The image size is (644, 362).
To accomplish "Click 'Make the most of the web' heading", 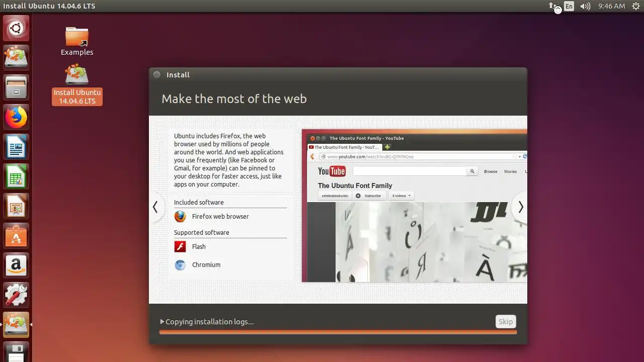I will (x=234, y=99).
